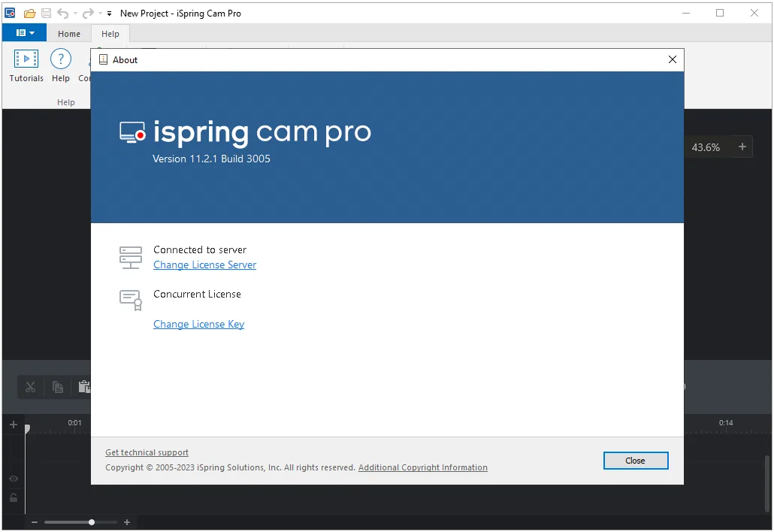This screenshot has width=774, height=532.
Task: Cut selection with the scissors icon
Action: (31, 388)
